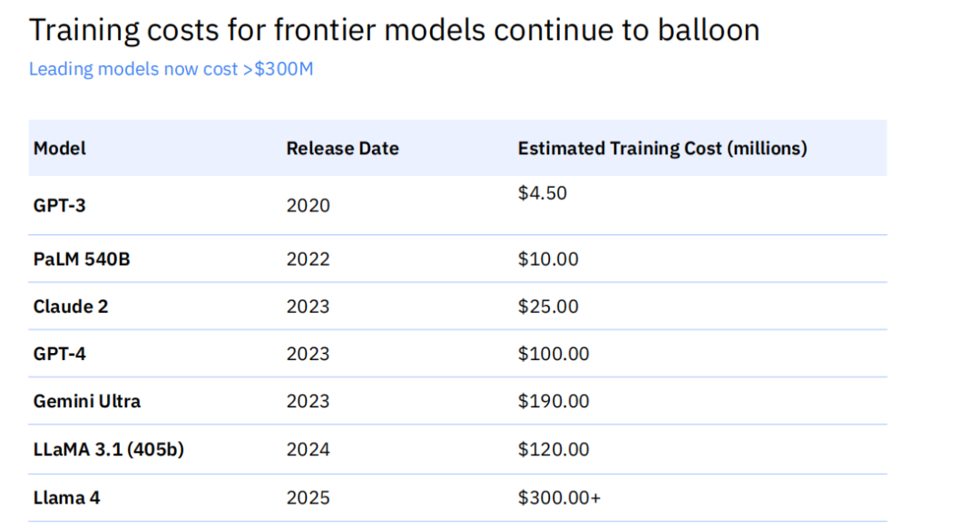Select the PaLM 540B row label
This screenshot has width=980, height=529.
pos(82,259)
